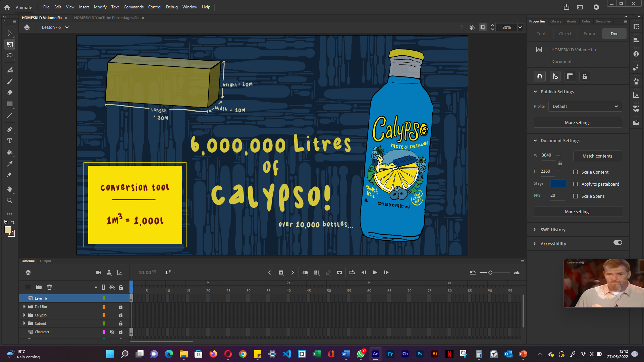Screen dimensions: 644x362
Task: Click the Match contents button
Action: (x=597, y=156)
